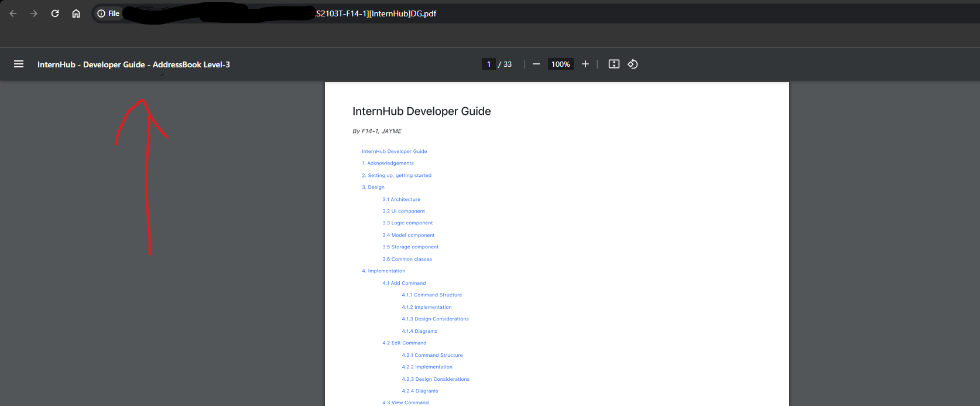Jump to 3.3 Logic component
Screen dimensions: 980x406
pos(407,223)
